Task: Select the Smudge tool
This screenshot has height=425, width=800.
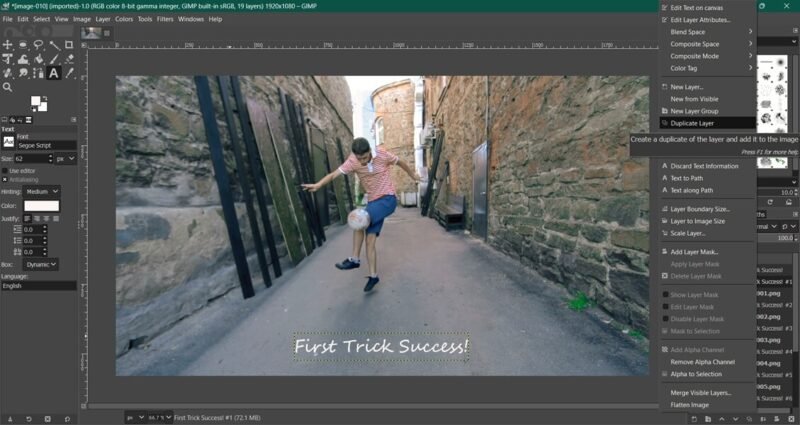Action: coord(23,73)
